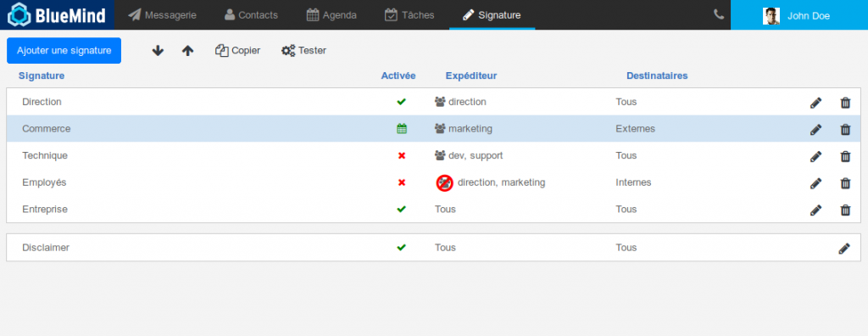Go to the Tâches tab
The image size is (868, 336).
tap(409, 15)
